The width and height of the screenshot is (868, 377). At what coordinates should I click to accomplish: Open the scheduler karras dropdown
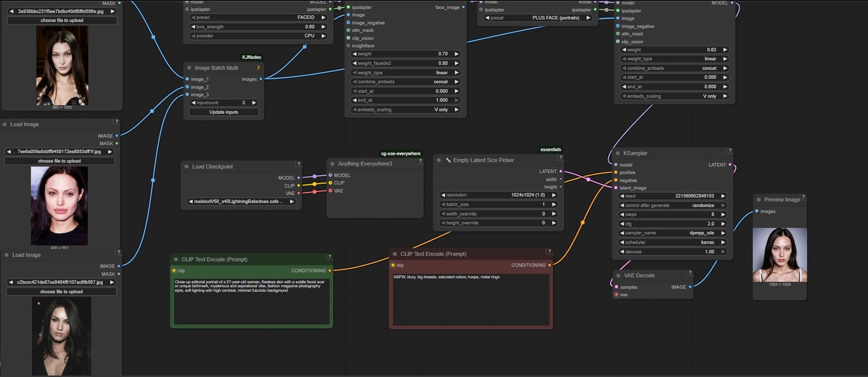tap(673, 242)
